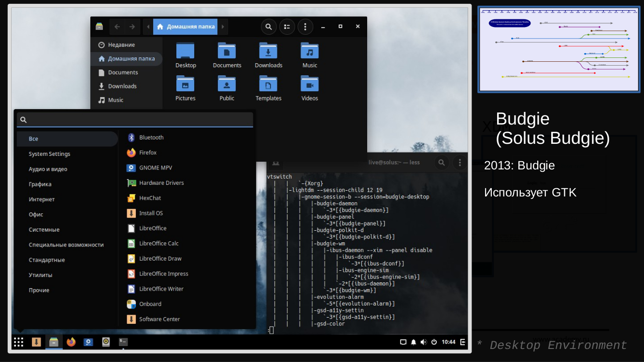Click the Firefox icon in the bottom panel
Screen dimensions: 644x362
click(72, 342)
